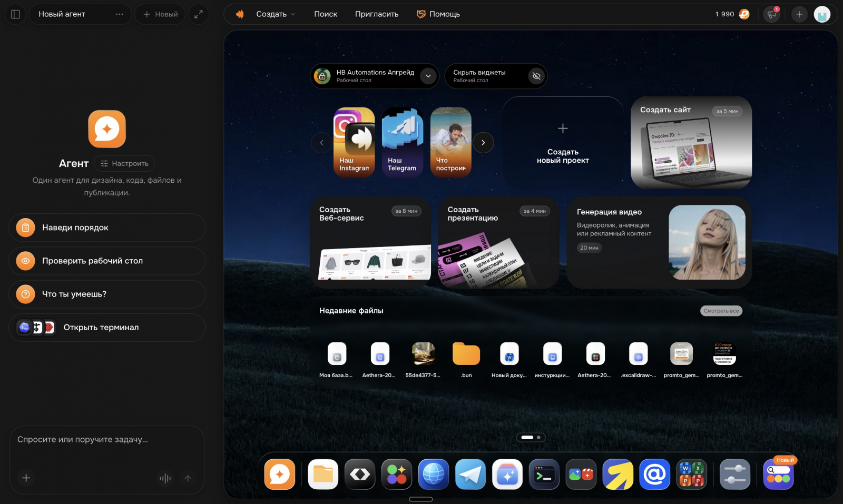The image size is (843, 504).
Task: Open the Создать сайт card
Action: pos(691,143)
